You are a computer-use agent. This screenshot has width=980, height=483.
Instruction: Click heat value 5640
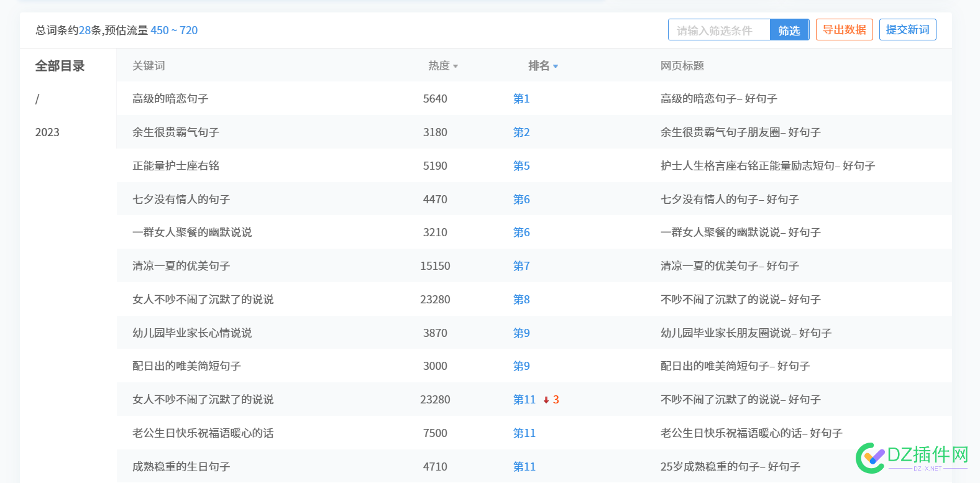435,99
